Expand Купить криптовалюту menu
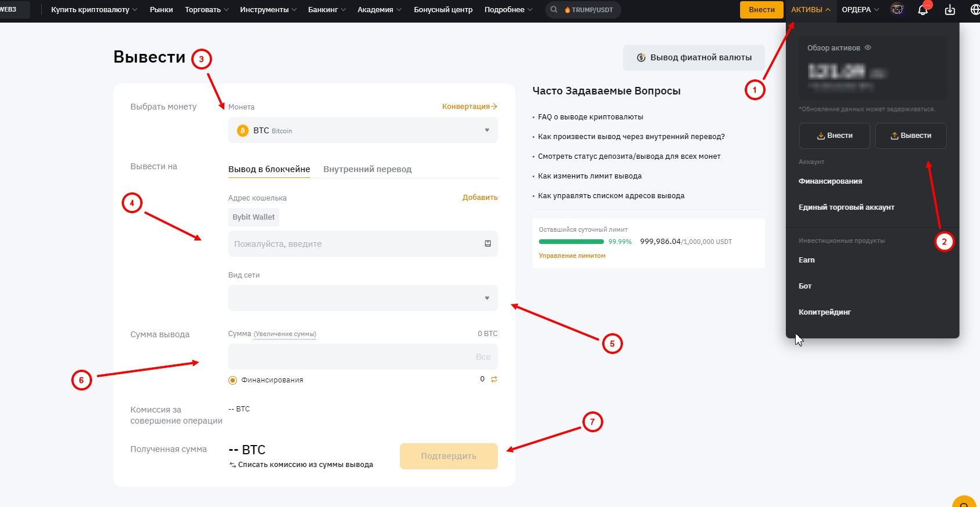The image size is (980, 507). tap(94, 10)
